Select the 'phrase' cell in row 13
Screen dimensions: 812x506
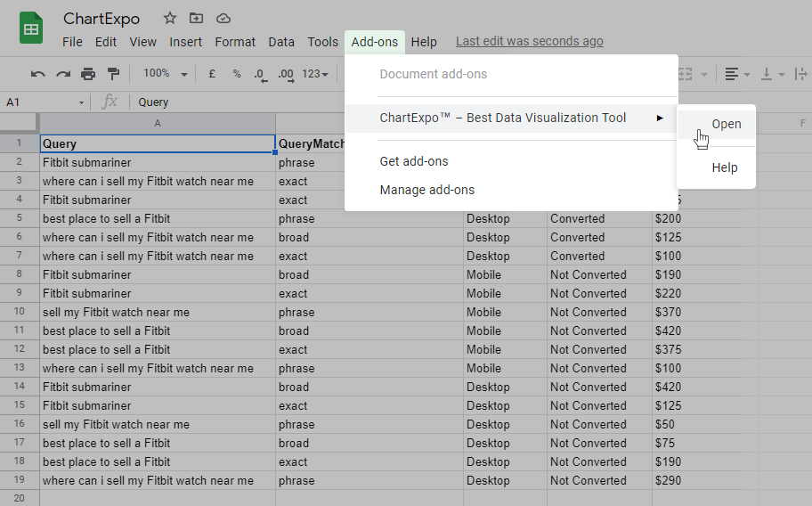[x=369, y=369]
